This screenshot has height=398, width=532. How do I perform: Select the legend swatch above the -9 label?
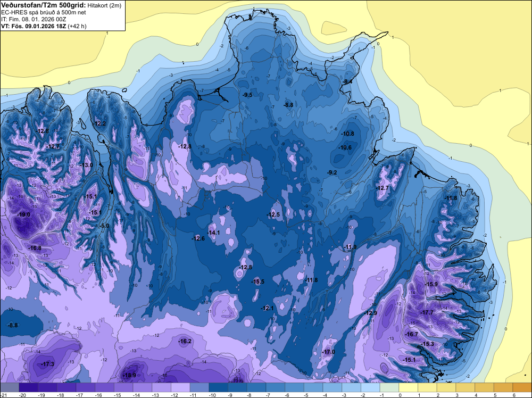point(237,387)
